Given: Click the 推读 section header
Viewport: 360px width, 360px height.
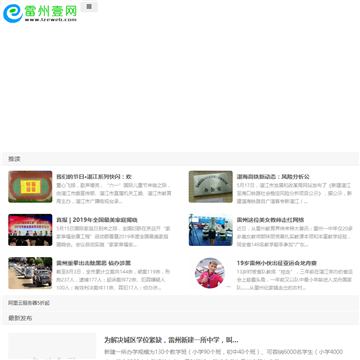Looking at the screenshot, I should coord(14,159).
